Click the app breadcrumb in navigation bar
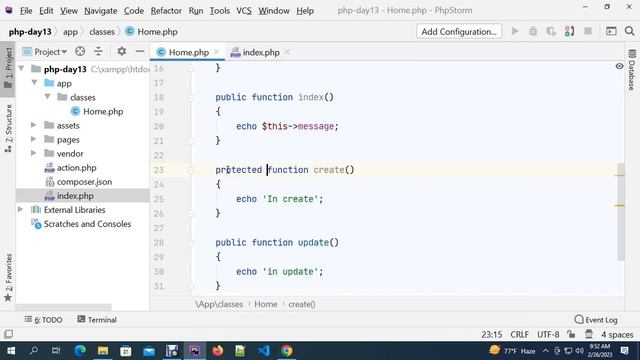 tap(70, 31)
